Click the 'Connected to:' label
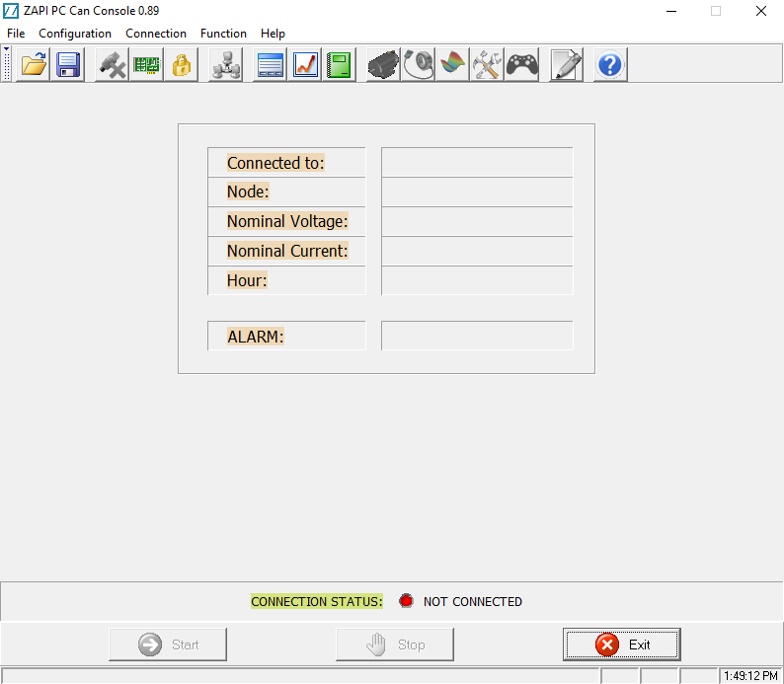Viewport: 784px width, 684px height. tap(275, 163)
